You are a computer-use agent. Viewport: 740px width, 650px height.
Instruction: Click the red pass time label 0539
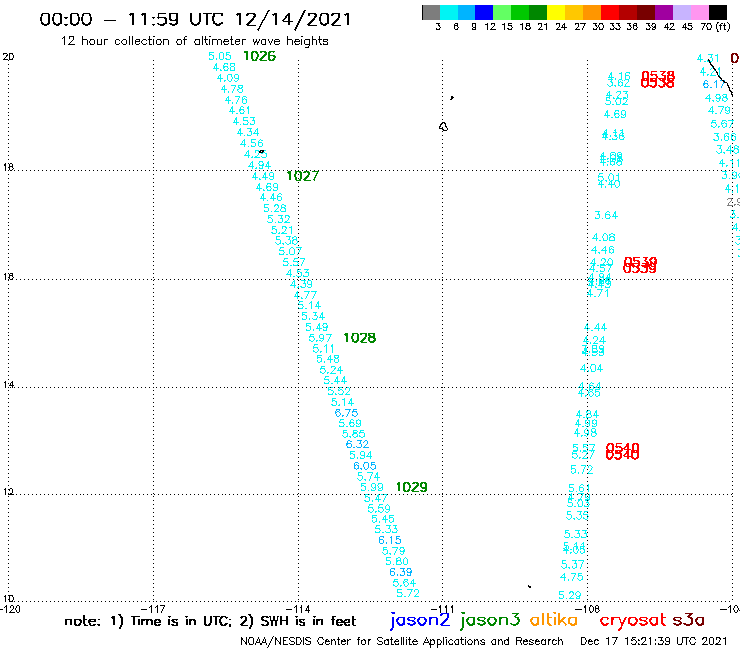[640, 265]
